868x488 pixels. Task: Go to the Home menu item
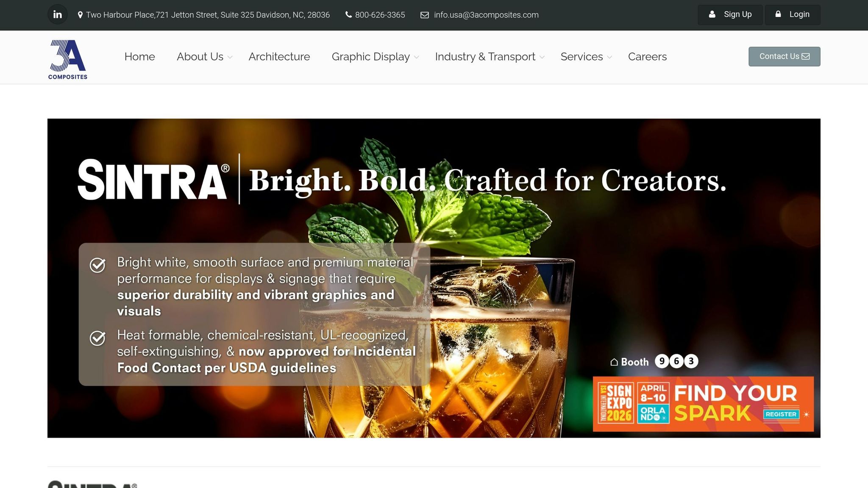pos(139,57)
